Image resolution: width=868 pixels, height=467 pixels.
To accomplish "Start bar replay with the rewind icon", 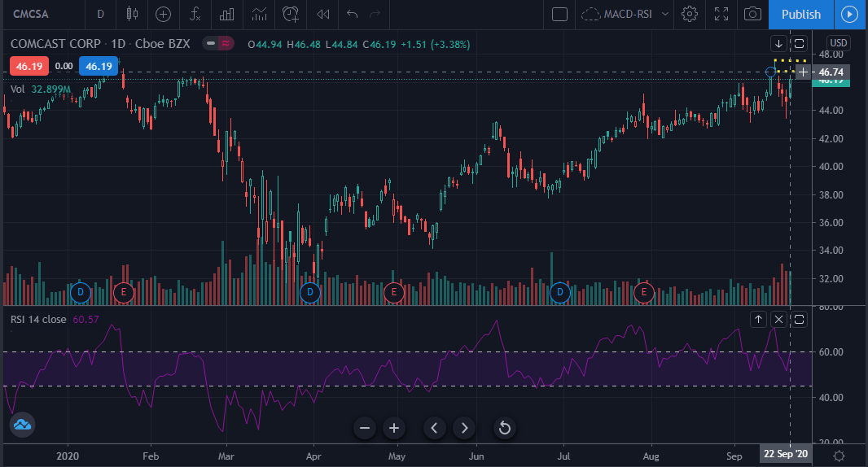I will tap(322, 14).
